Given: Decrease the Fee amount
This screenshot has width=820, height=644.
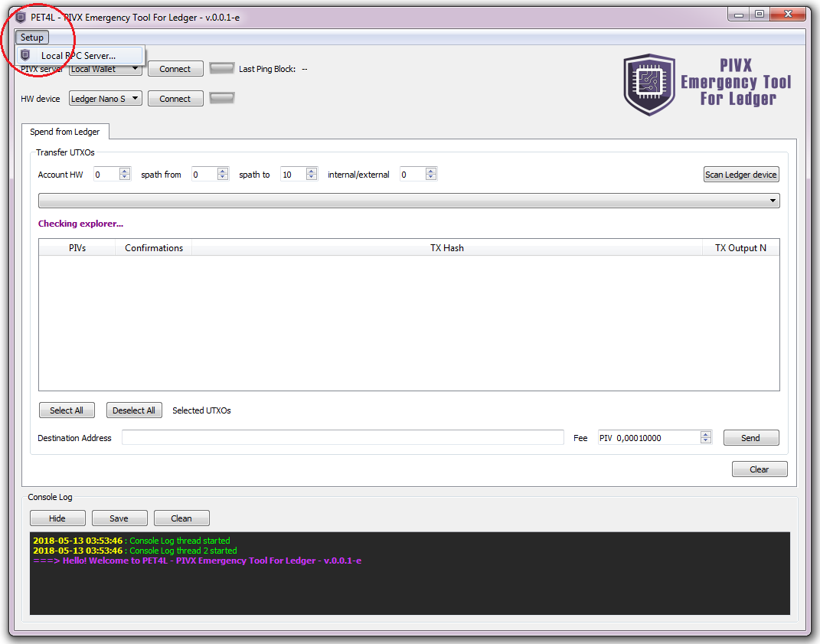Looking at the screenshot, I should [706, 440].
